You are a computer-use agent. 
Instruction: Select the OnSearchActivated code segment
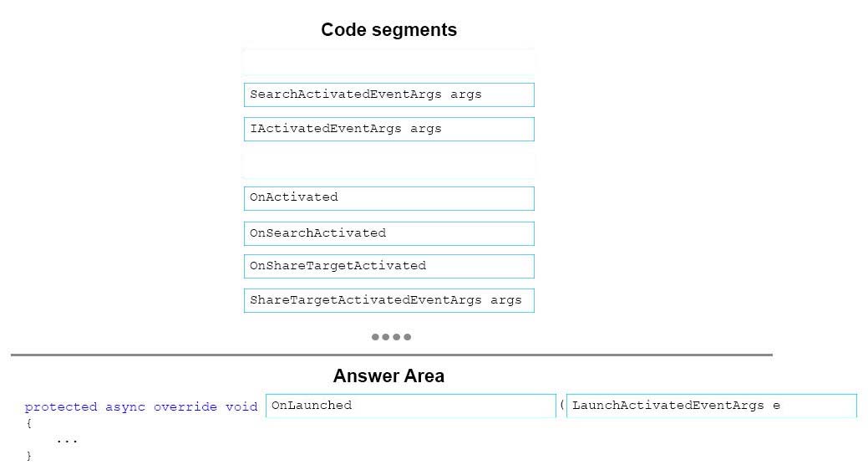pyautogui.click(x=388, y=233)
